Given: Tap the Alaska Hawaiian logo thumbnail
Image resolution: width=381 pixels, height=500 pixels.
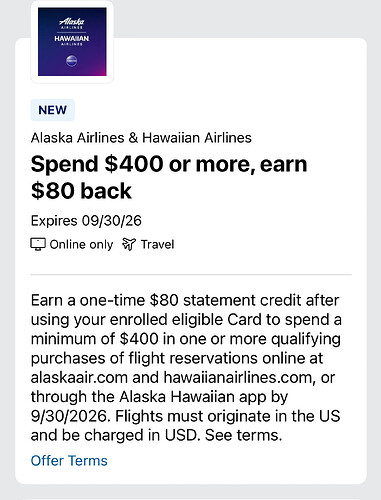Looking at the screenshot, I should coord(72,42).
